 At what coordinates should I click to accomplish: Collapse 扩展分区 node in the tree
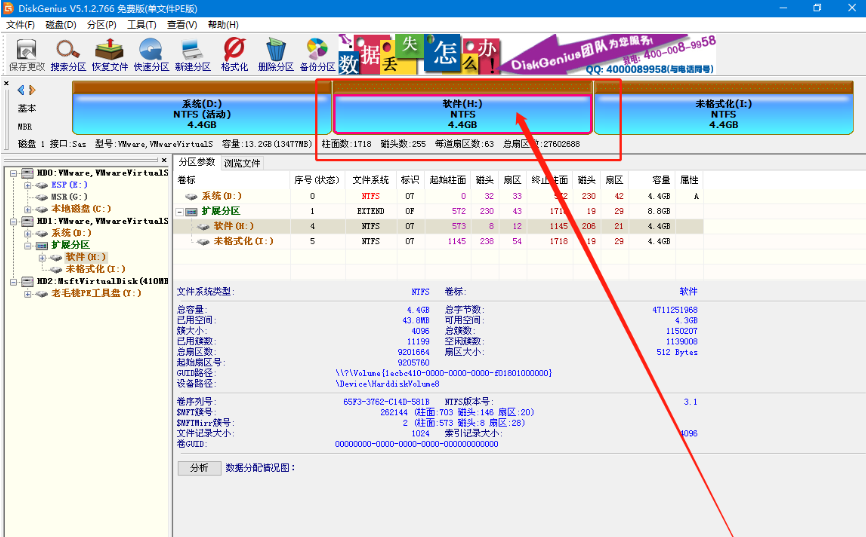pyautogui.click(x=27, y=245)
